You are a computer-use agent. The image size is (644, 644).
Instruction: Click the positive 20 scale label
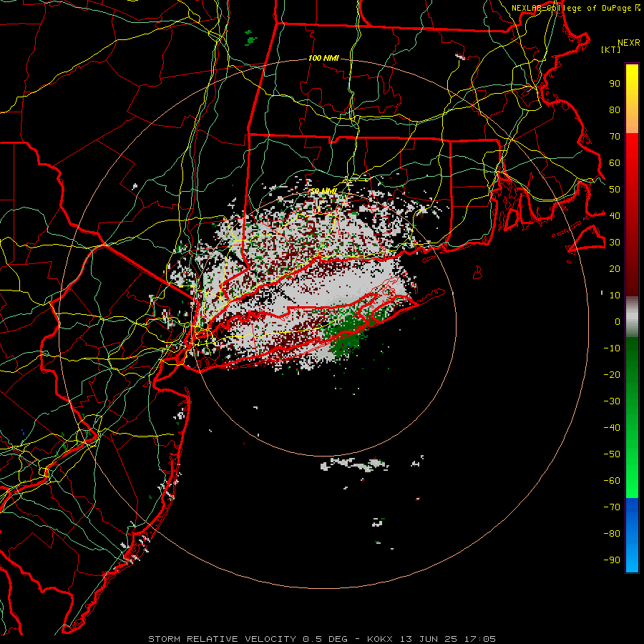(x=615, y=268)
